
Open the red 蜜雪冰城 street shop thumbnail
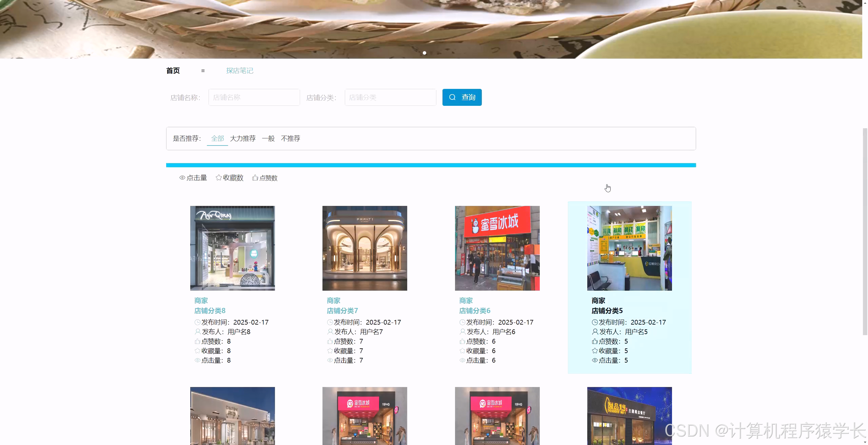(x=497, y=248)
